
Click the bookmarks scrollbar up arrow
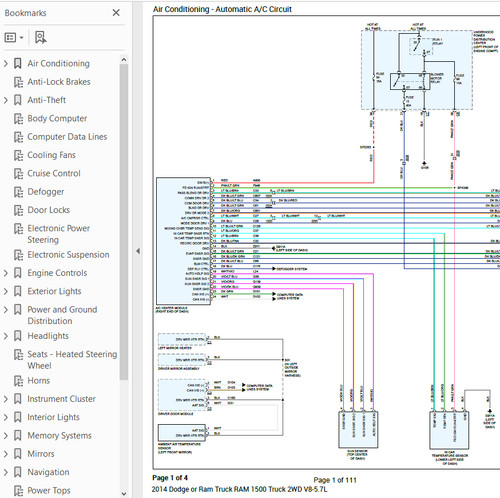[124, 59]
